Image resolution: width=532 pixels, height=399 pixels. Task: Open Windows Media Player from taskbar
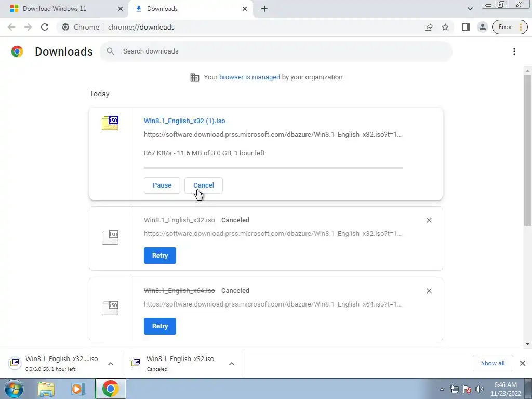[x=77, y=389]
